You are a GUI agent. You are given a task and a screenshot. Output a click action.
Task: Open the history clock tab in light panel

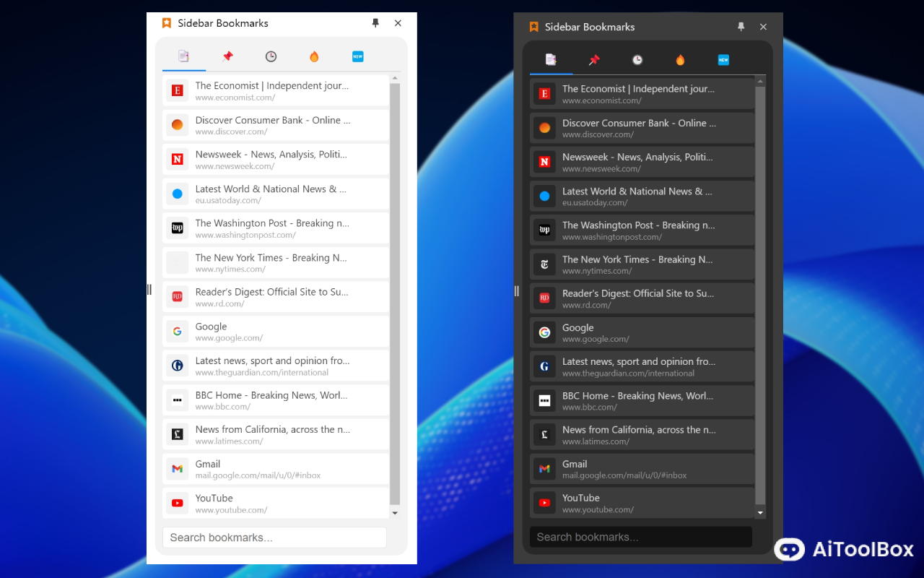point(271,56)
